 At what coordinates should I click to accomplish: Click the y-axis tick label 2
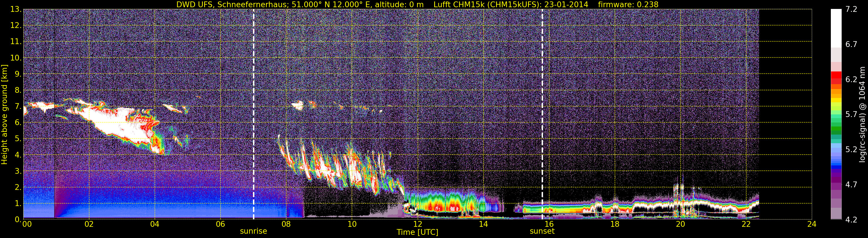[18, 187]
